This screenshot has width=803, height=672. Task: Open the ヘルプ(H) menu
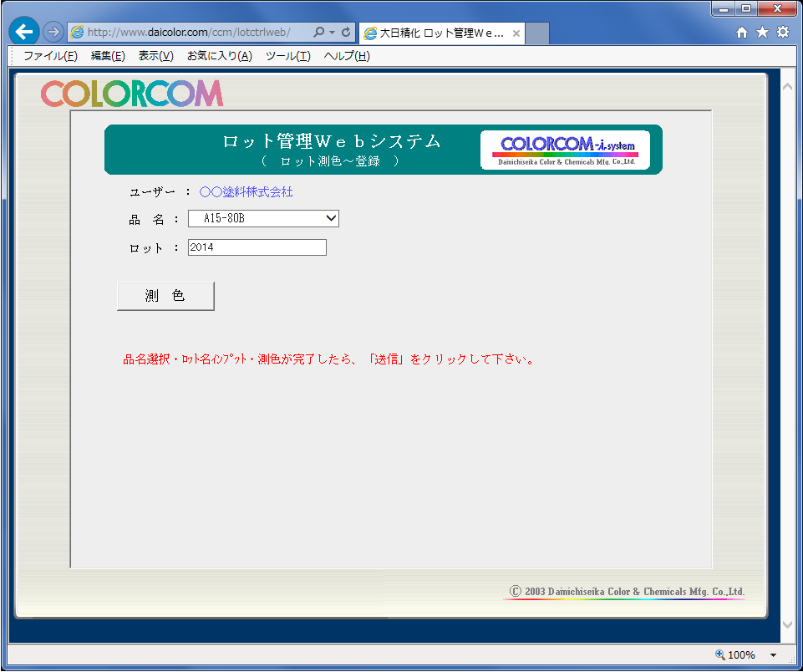tap(347, 56)
